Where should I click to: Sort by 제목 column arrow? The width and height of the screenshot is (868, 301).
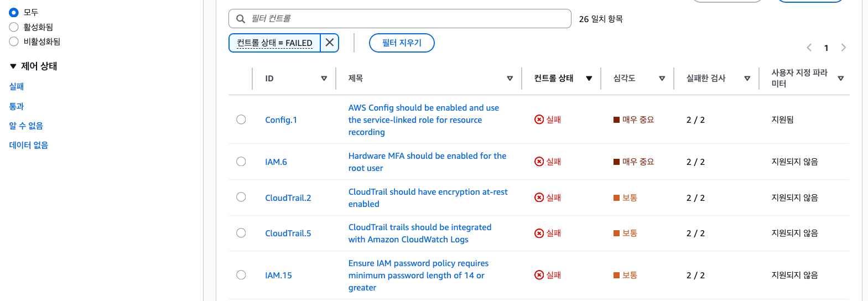(x=510, y=79)
